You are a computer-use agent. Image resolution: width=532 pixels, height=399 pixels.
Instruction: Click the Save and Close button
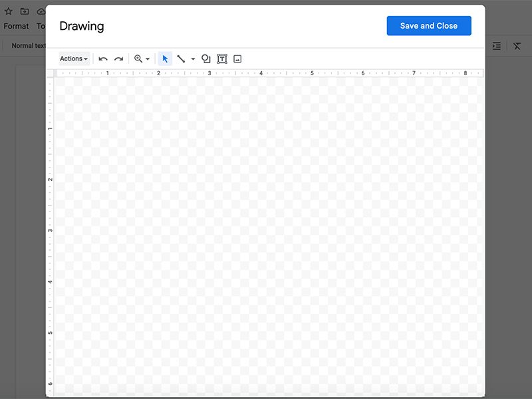coord(429,25)
